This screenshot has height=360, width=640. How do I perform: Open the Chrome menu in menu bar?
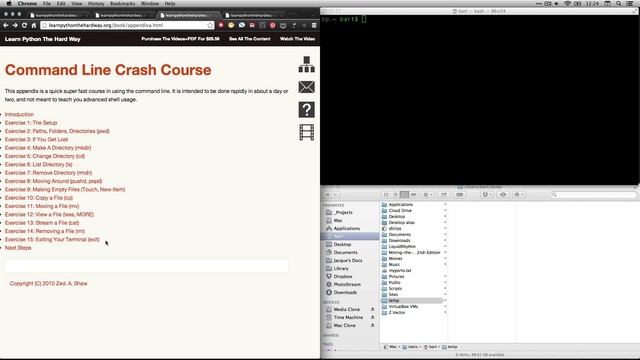[x=27, y=3]
